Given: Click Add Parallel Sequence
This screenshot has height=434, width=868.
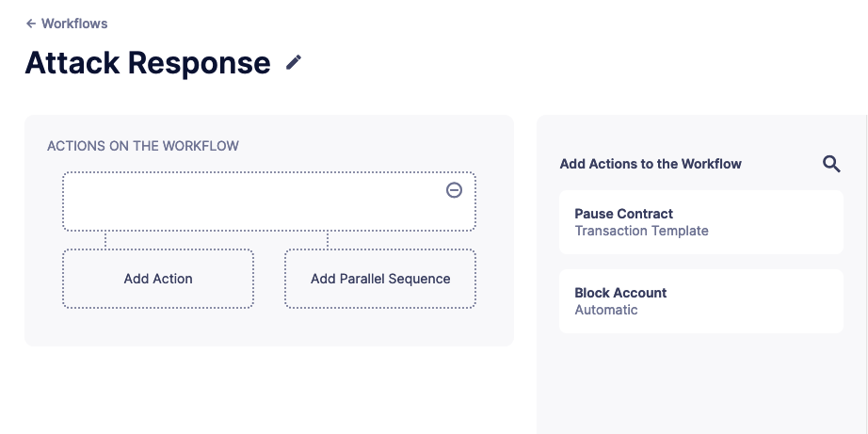Looking at the screenshot, I should point(380,279).
